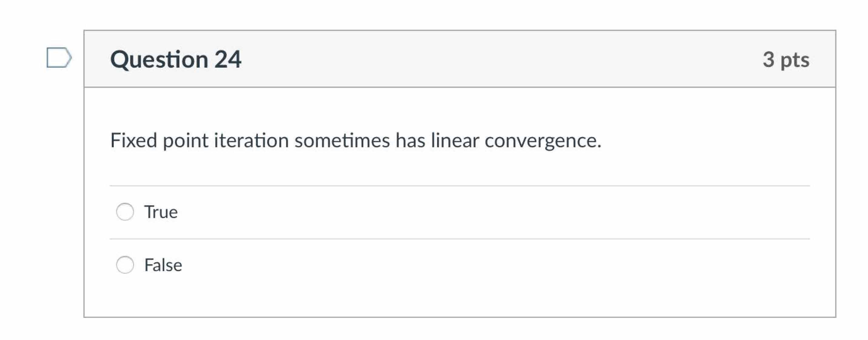Click the word "Question" in the heading
The image size is (868, 340).
tap(159, 60)
